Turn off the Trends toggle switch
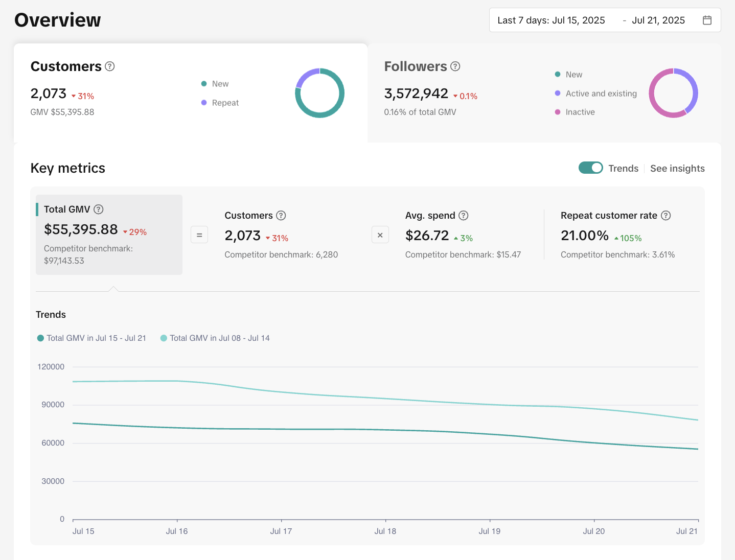This screenshot has height=560, width=735. point(590,168)
